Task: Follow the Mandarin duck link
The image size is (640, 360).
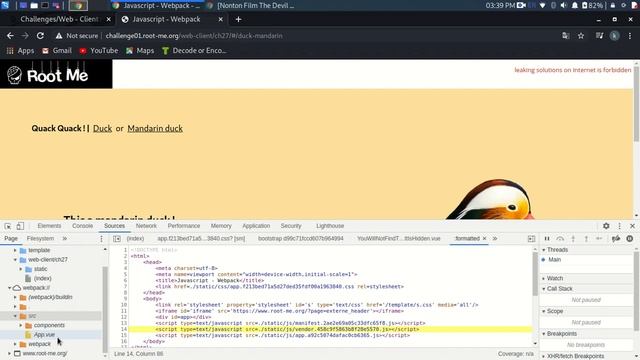Action: point(155,129)
